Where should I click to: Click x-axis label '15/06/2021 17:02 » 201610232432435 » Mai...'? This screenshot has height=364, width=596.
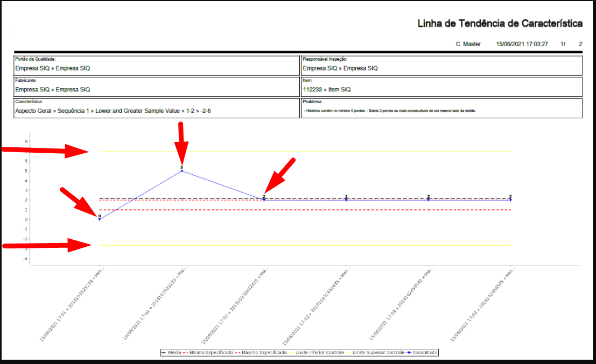[235, 305]
